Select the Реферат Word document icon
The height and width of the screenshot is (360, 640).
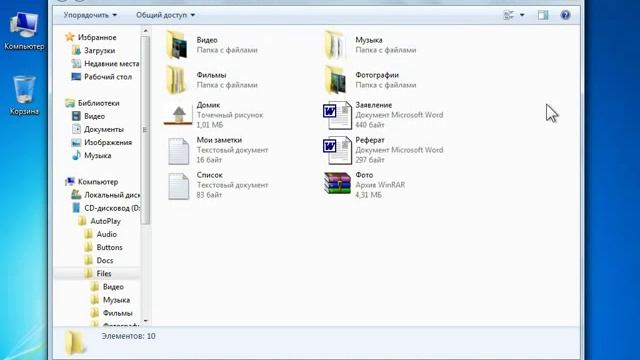(337, 150)
